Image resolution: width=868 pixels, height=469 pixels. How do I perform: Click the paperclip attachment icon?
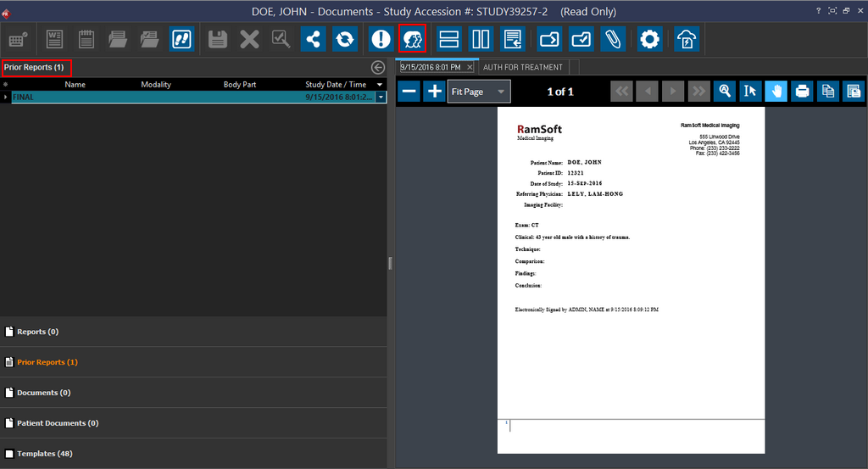tap(612, 39)
